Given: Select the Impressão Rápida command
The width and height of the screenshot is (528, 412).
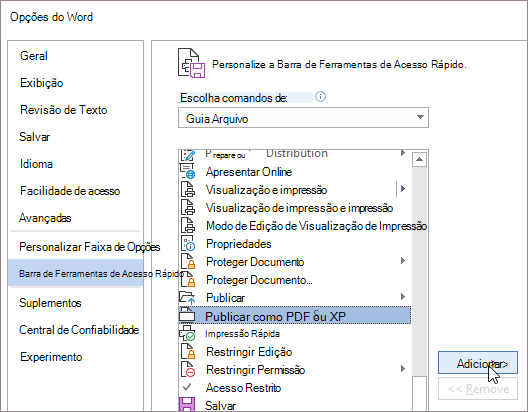Looking at the screenshot, I should pos(295,334).
